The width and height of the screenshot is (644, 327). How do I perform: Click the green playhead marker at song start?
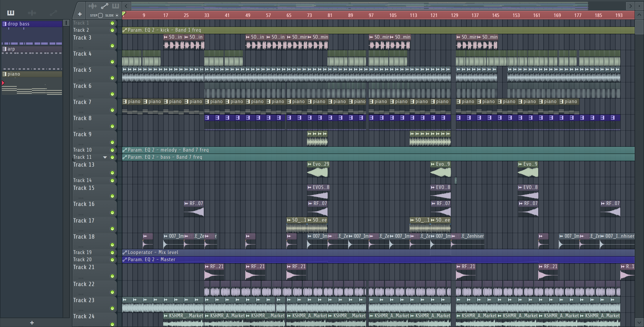pos(124,14)
